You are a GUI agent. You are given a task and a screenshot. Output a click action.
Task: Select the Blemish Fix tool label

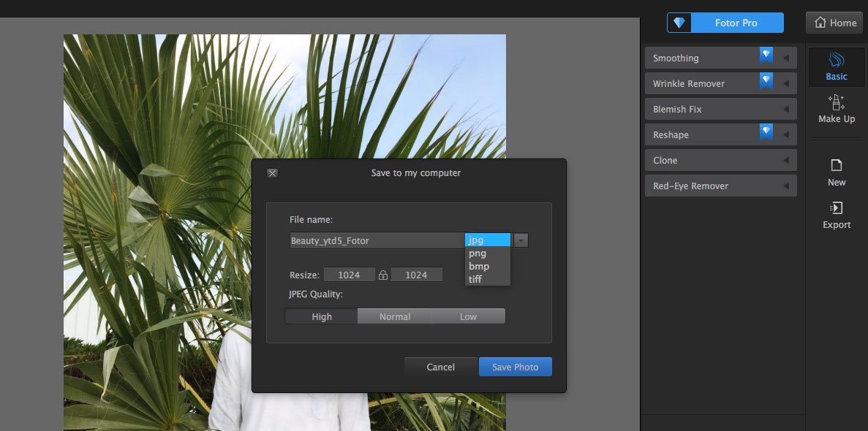point(677,109)
